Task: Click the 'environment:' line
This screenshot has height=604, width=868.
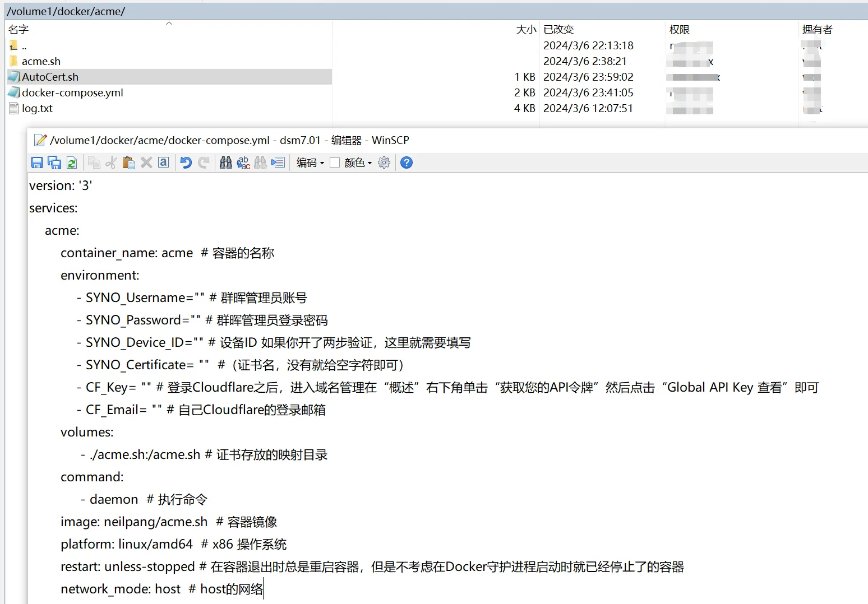Action: pyautogui.click(x=100, y=275)
